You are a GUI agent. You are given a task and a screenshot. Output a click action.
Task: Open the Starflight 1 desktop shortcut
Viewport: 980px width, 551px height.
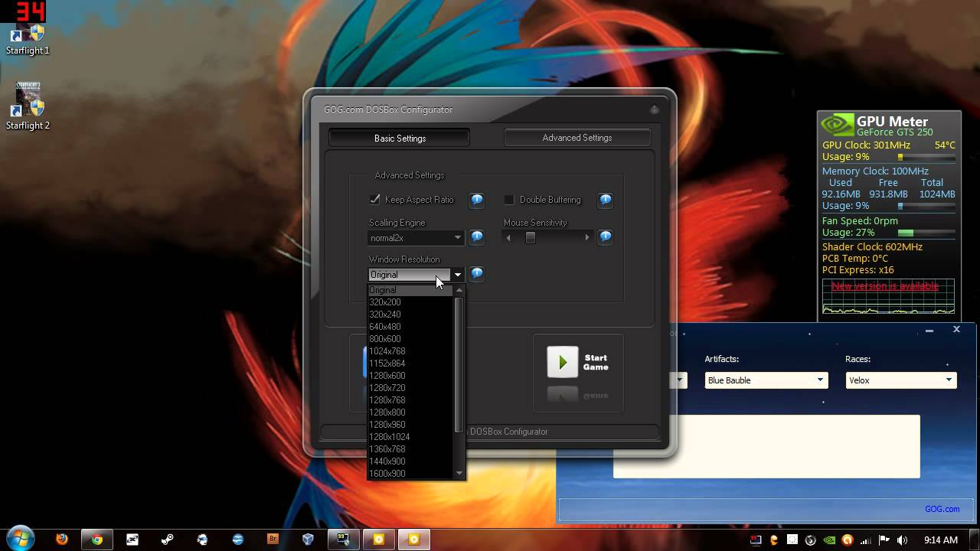click(x=28, y=40)
